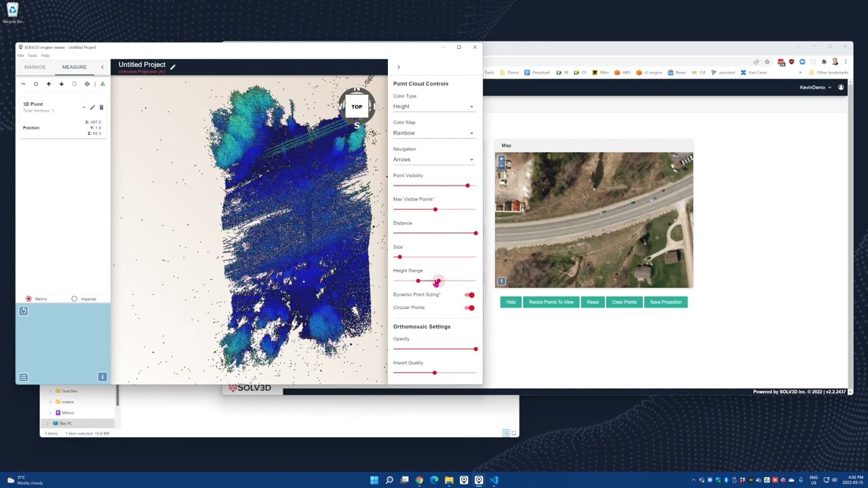Click the red circle icon in the measure toolbar
This screenshot has height=488, width=868.
(36, 84)
